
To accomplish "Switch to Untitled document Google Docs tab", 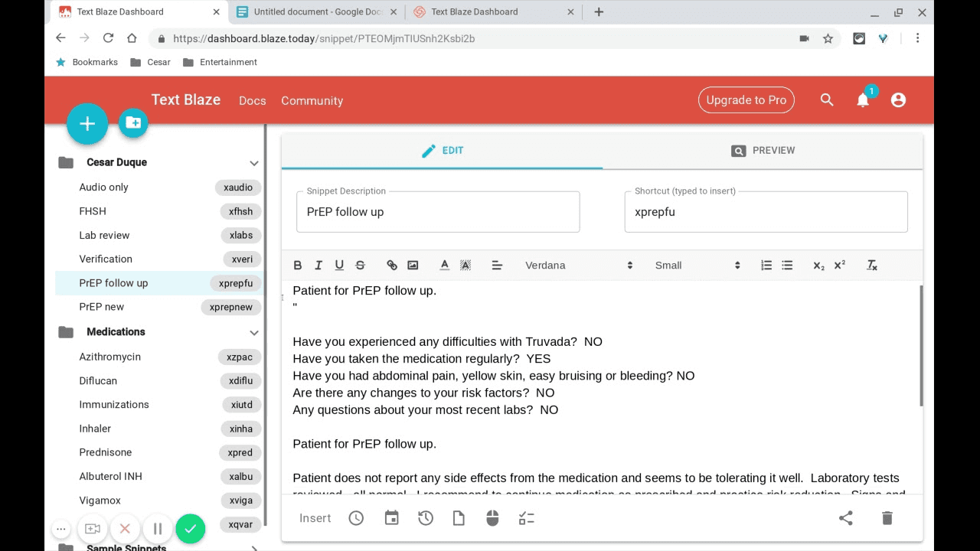I will (x=316, y=11).
